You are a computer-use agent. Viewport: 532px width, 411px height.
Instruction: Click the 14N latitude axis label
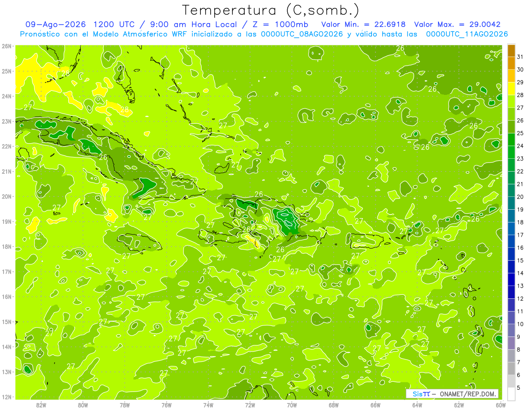(x=6, y=347)
